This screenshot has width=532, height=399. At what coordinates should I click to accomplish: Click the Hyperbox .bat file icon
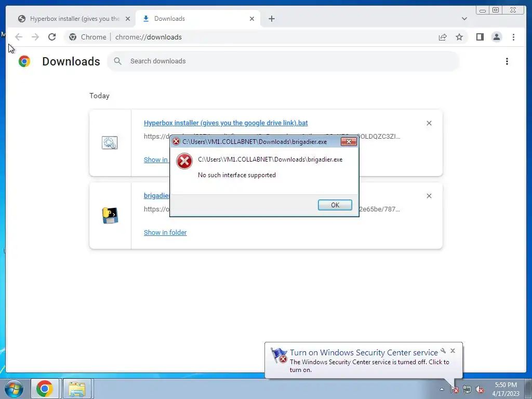click(110, 142)
